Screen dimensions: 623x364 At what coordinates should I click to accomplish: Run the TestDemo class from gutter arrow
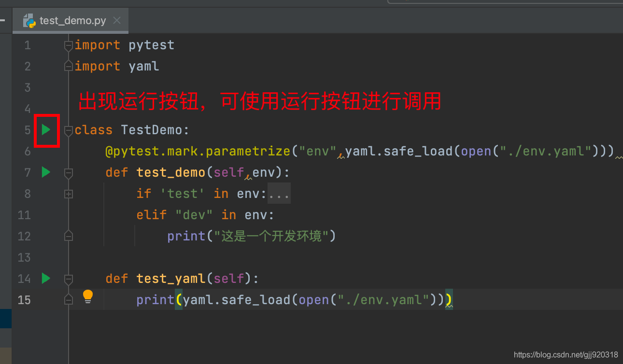[46, 129]
